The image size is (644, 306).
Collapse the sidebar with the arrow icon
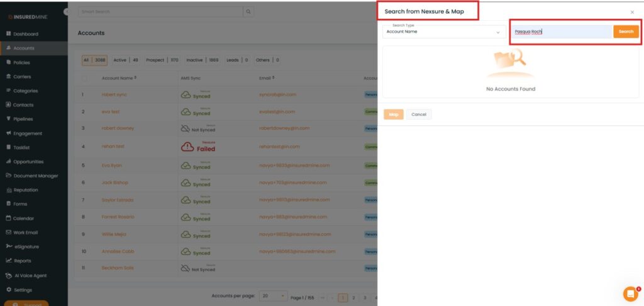point(67,12)
